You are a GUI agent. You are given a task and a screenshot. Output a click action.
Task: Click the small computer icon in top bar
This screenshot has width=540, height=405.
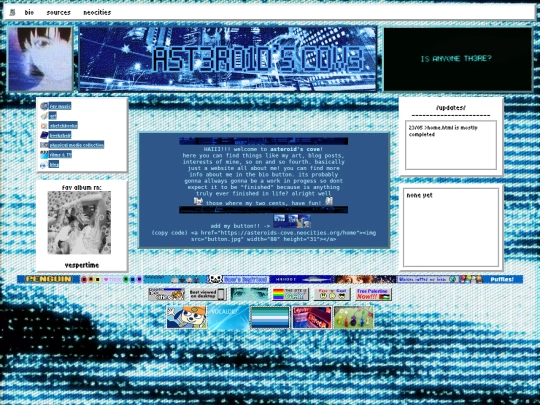pos(12,12)
